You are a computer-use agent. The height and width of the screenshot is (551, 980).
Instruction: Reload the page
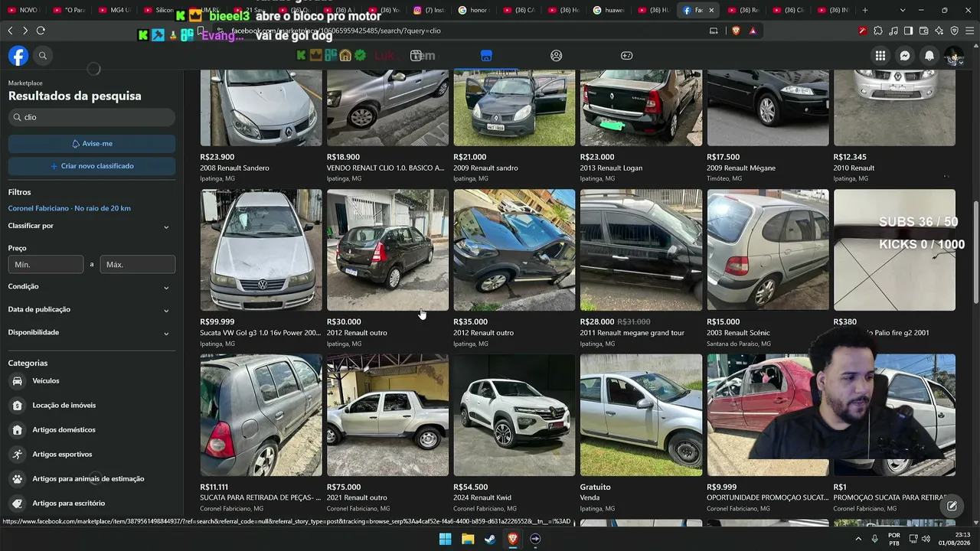(41, 31)
